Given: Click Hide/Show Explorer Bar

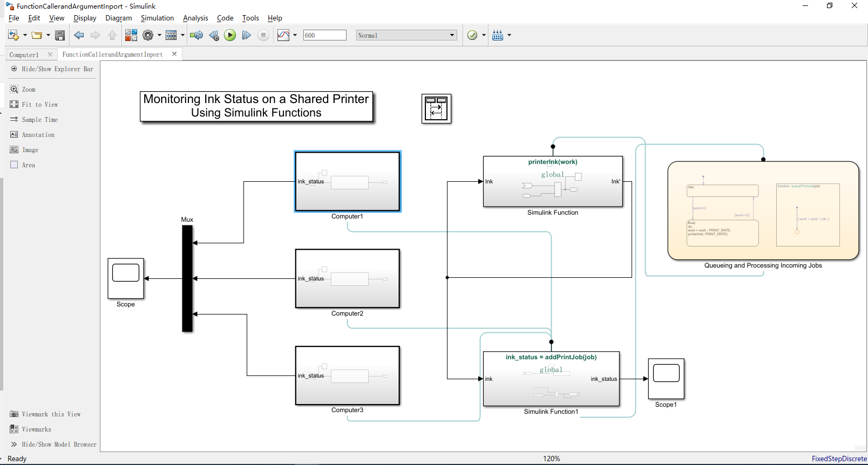Looking at the screenshot, I should pos(52,69).
